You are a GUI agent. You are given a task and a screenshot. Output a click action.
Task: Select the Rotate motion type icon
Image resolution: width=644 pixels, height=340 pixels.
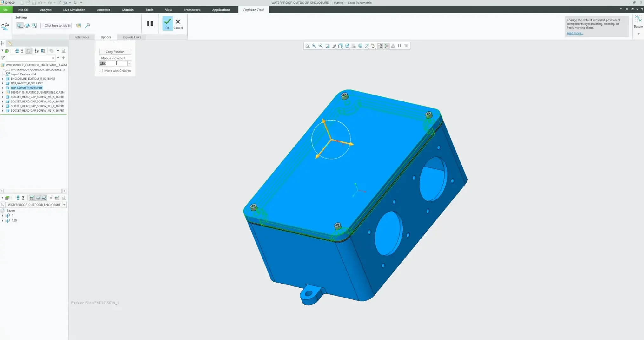pyautogui.click(x=27, y=25)
